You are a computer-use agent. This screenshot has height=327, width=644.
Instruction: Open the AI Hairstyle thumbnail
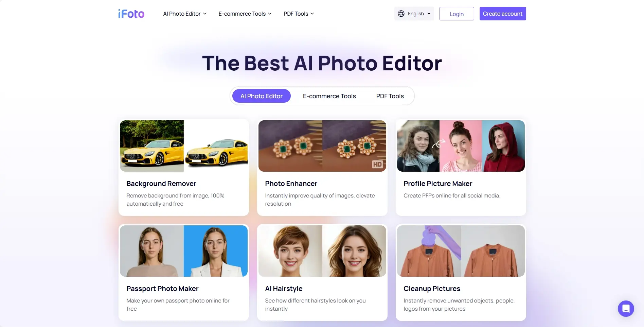point(322,251)
